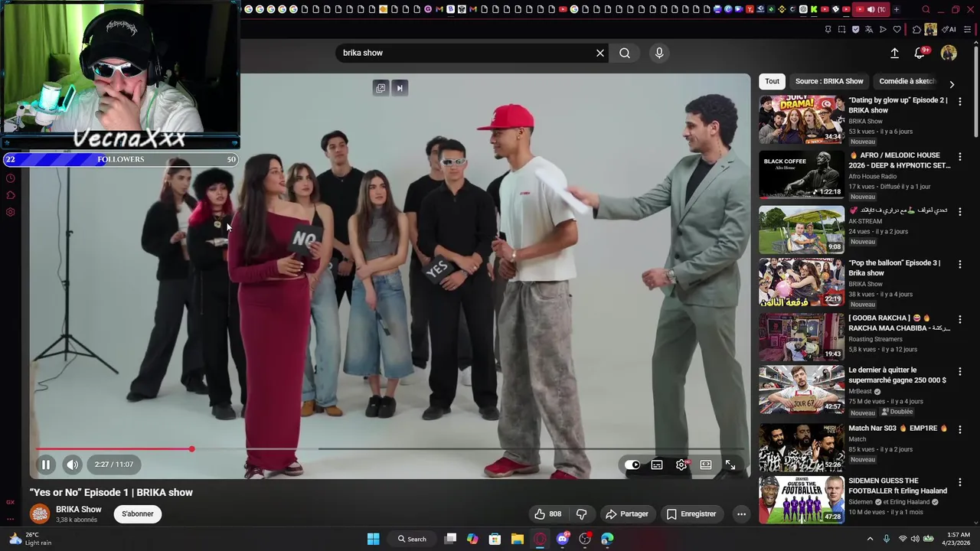Image resolution: width=980 pixels, height=551 pixels.
Task: Open the notifications bell
Action: coord(920,53)
